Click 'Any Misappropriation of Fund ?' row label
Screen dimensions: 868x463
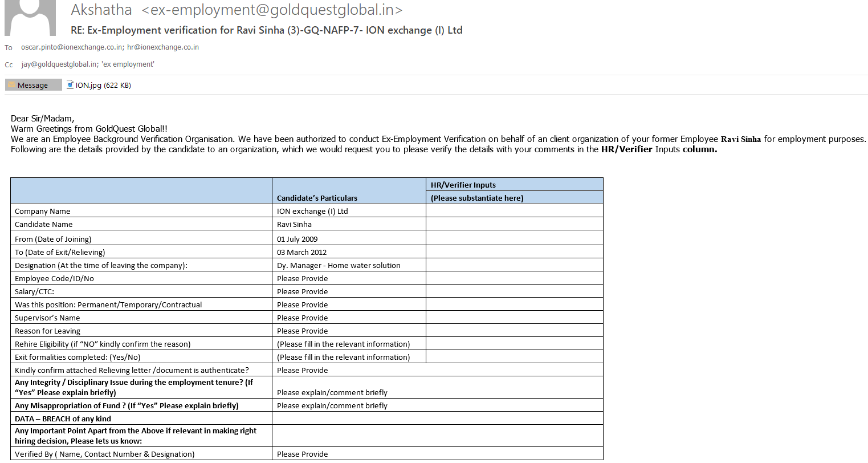[x=127, y=405]
